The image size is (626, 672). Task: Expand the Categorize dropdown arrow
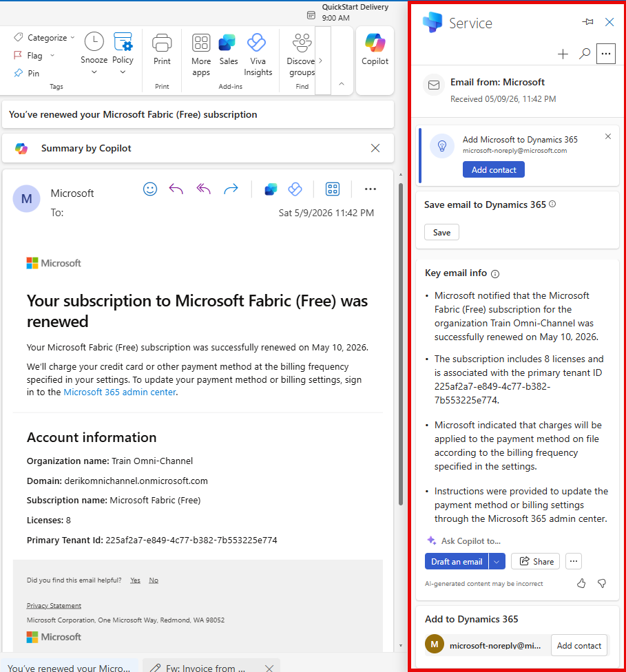72,38
